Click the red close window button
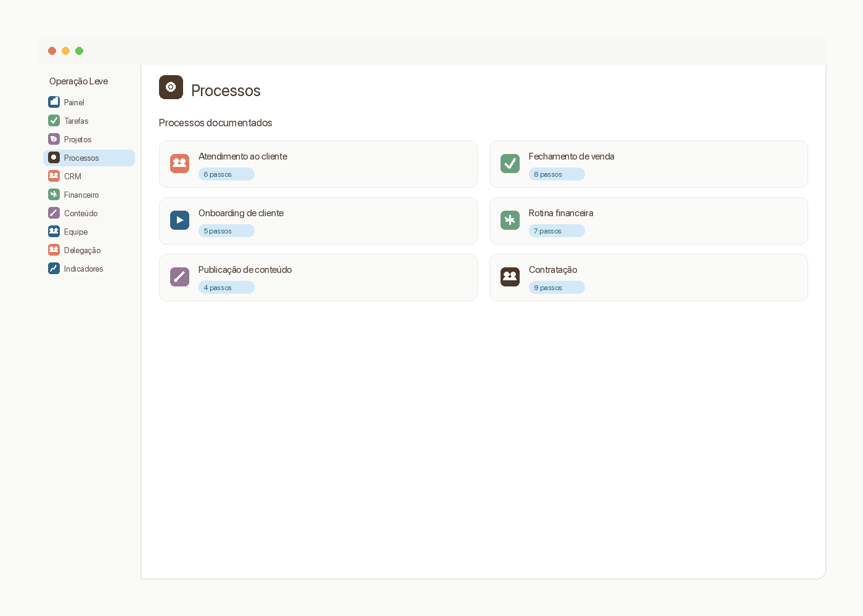863x616 pixels. point(52,51)
